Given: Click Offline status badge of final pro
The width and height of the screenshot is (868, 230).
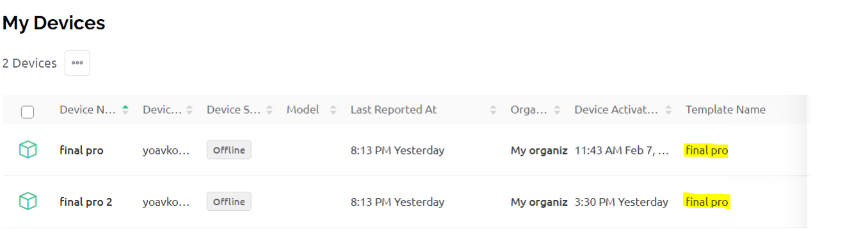Looking at the screenshot, I should coord(229,150).
